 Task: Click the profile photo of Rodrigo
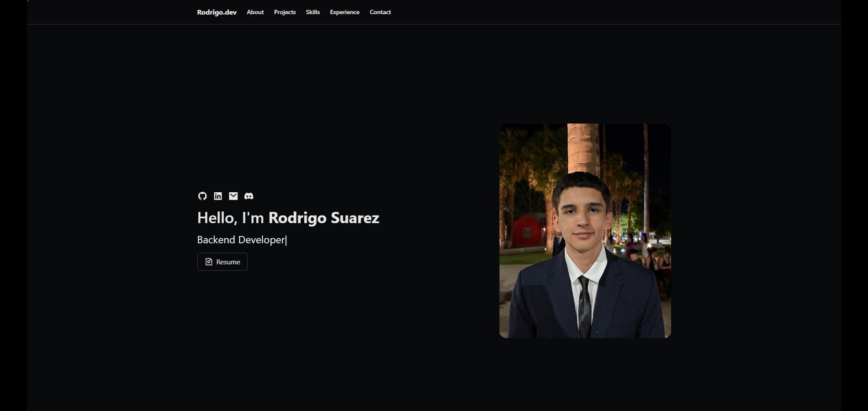tap(585, 231)
